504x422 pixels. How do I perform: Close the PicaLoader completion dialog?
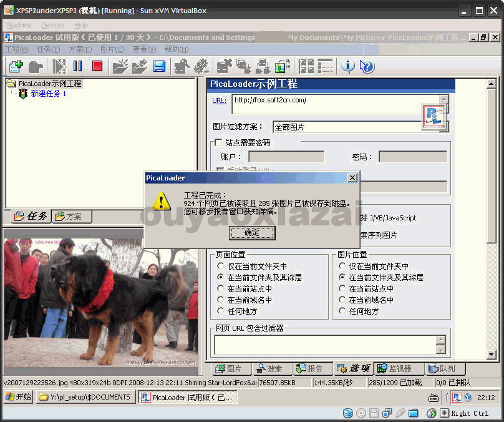[x=352, y=177]
